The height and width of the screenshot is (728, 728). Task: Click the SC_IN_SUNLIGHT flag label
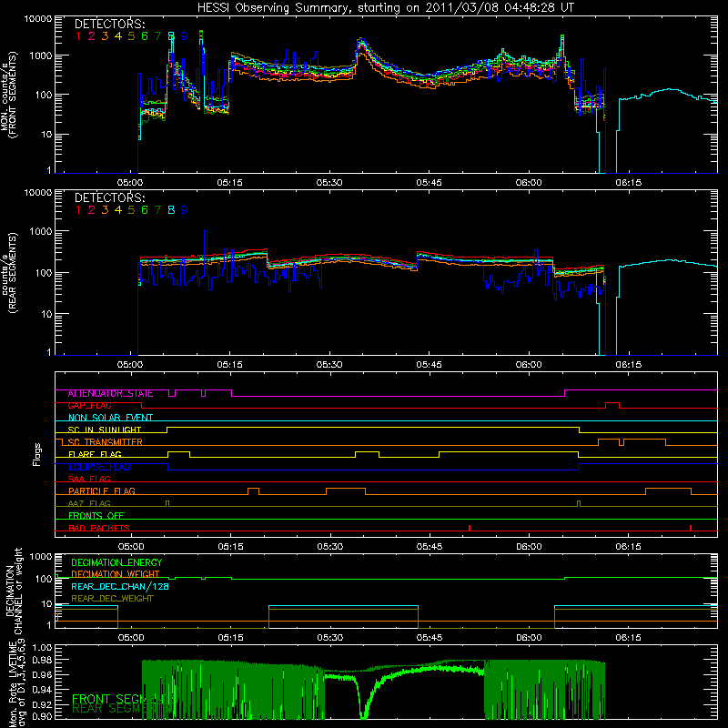pyautogui.click(x=105, y=430)
